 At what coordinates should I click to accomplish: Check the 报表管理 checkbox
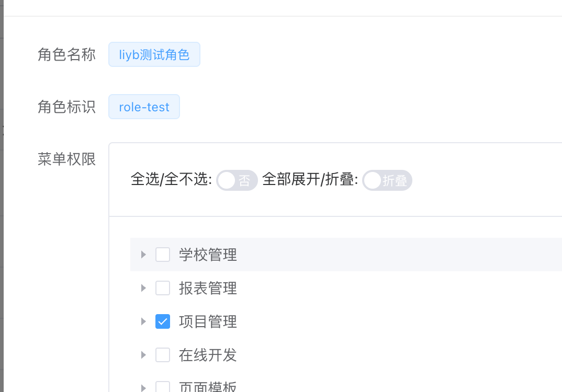click(x=163, y=288)
